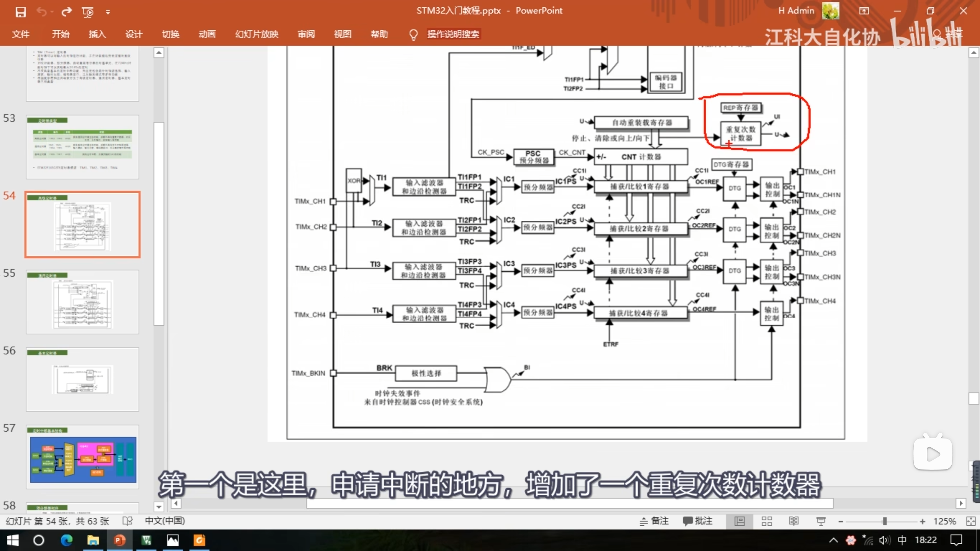Open Reading View from status bar
Viewport: 980px width, 551px height.
(794, 521)
